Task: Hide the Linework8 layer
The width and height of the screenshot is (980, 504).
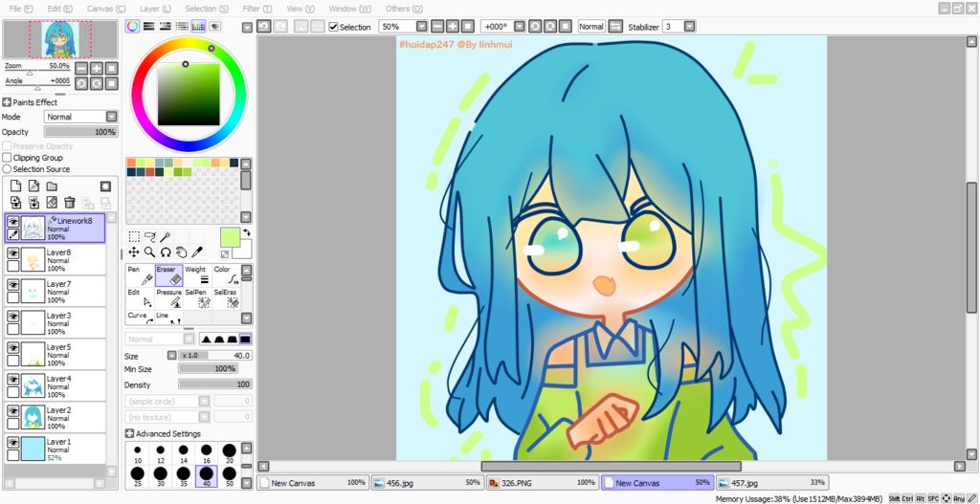Action: pos(12,221)
